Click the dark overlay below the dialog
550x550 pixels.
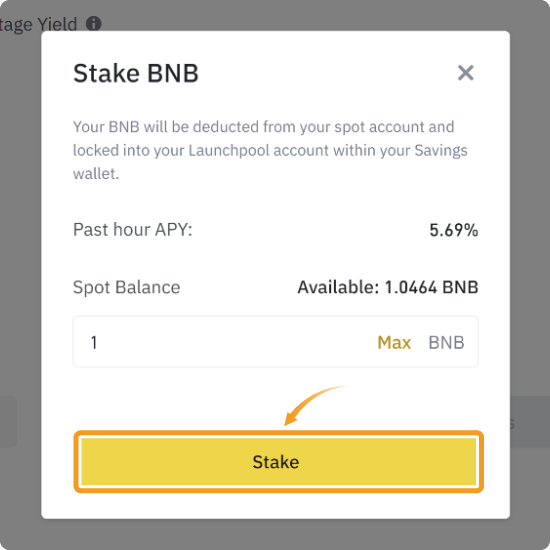point(275,534)
